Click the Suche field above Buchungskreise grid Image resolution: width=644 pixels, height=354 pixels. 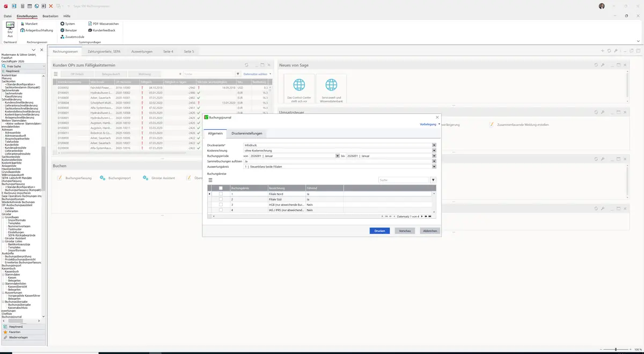tap(403, 180)
